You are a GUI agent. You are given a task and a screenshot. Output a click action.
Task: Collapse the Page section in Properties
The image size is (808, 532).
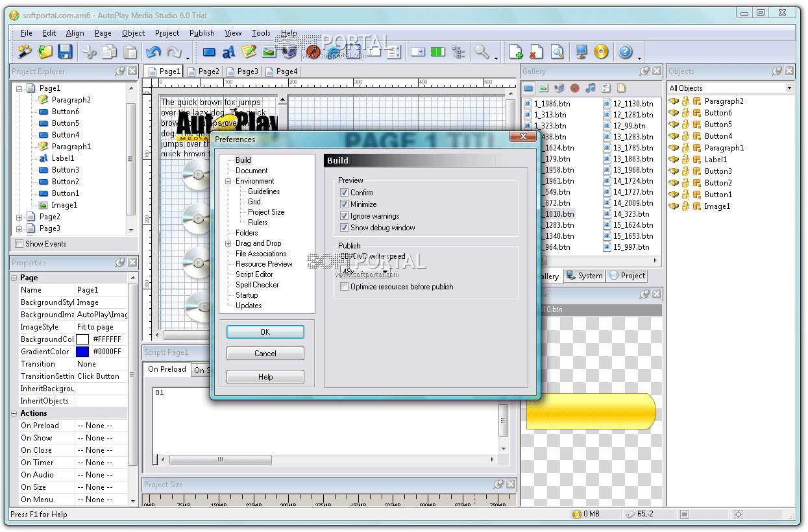tap(14, 278)
